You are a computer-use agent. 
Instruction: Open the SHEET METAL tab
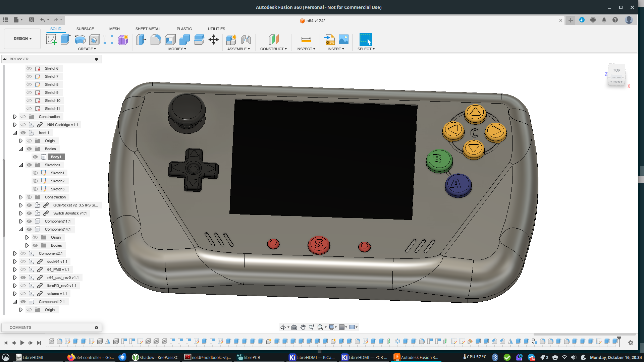148,29
